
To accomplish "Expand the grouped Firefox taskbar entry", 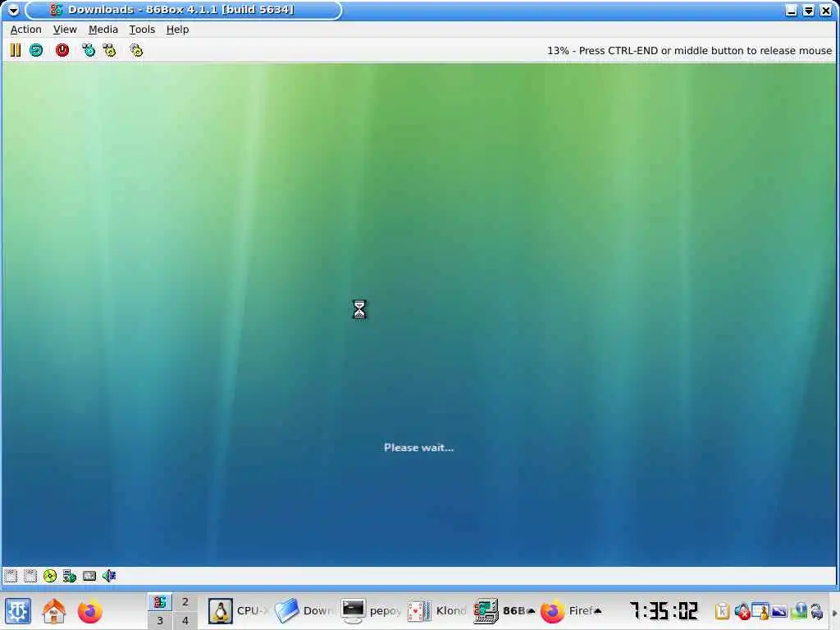I will point(571,611).
